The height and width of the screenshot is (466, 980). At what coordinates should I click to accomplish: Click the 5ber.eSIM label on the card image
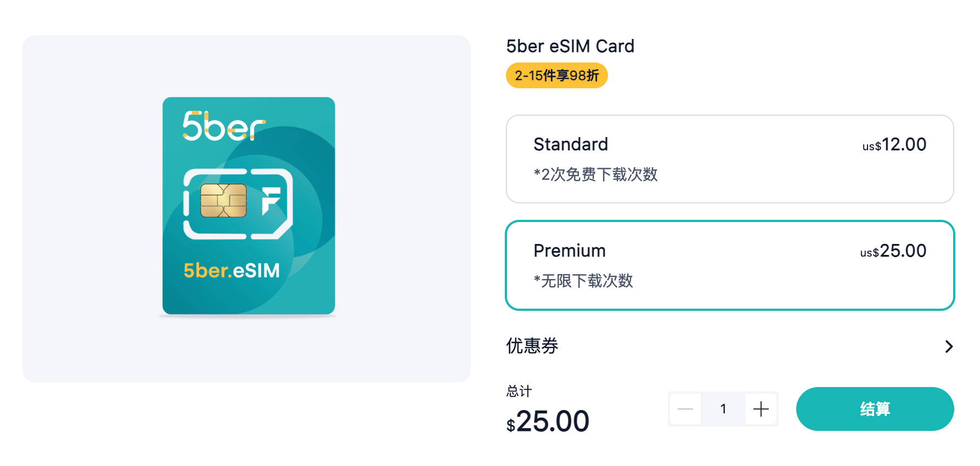[232, 270]
